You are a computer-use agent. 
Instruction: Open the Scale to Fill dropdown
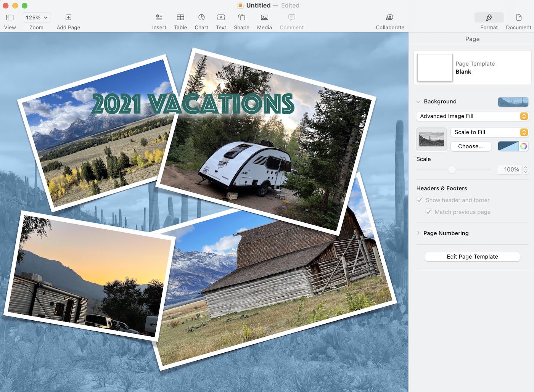pos(489,132)
